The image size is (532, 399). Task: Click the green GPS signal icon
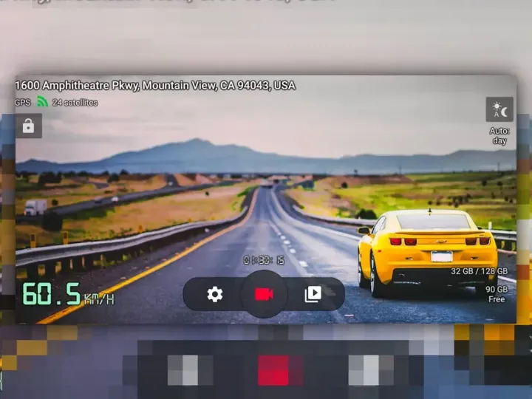[42, 102]
